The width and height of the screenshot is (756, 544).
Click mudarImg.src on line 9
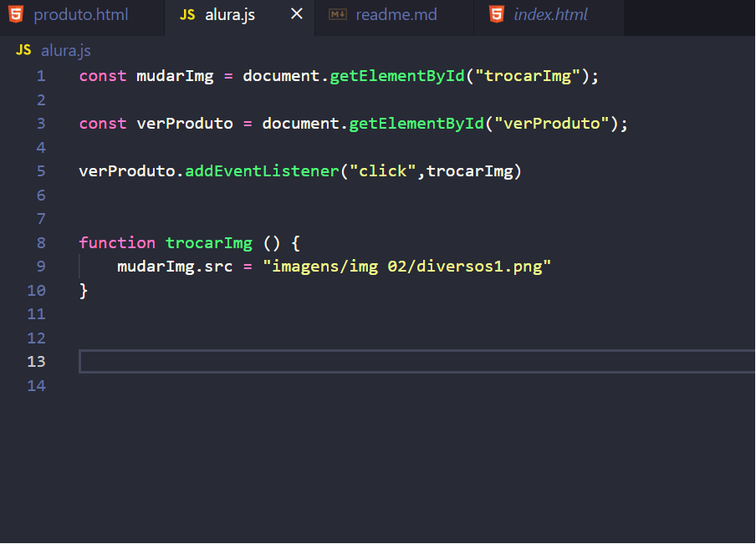[x=175, y=267]
